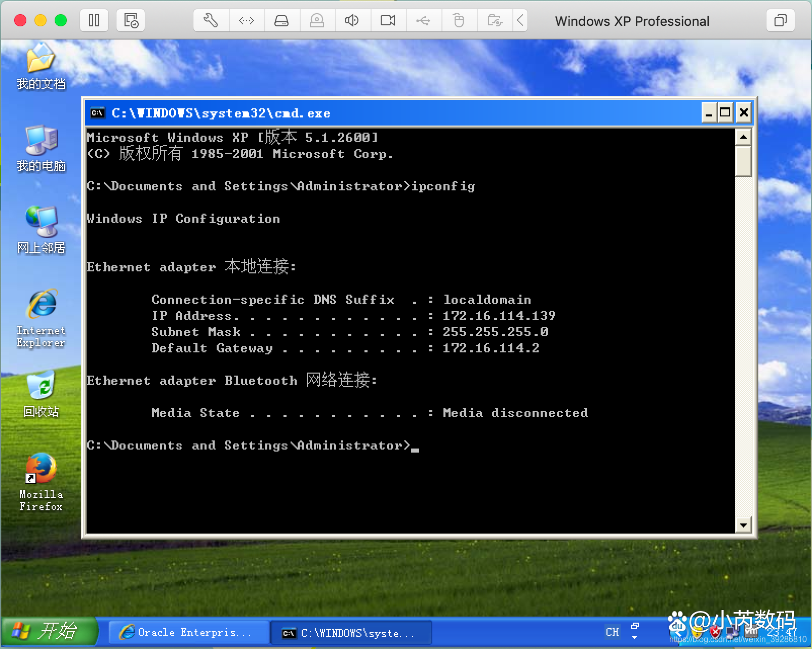Select the 回收站 recycle bin icon

point(41,394)
